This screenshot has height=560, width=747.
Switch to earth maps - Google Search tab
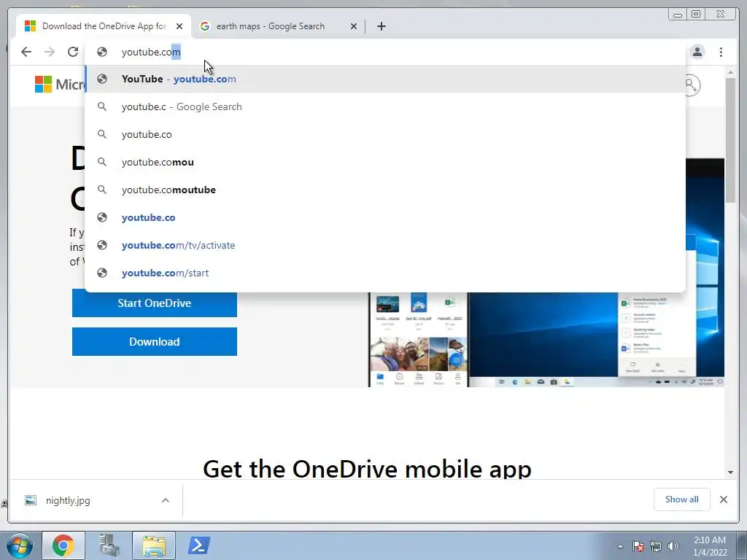(278, 26)
